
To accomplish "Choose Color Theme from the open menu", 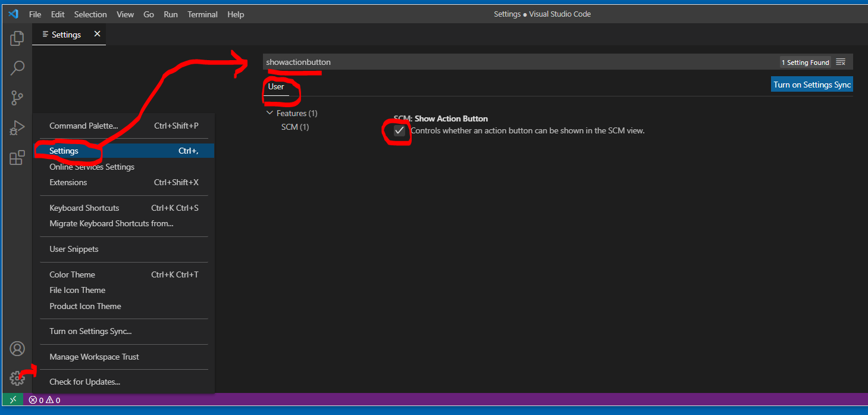I will tap(72, 274).
